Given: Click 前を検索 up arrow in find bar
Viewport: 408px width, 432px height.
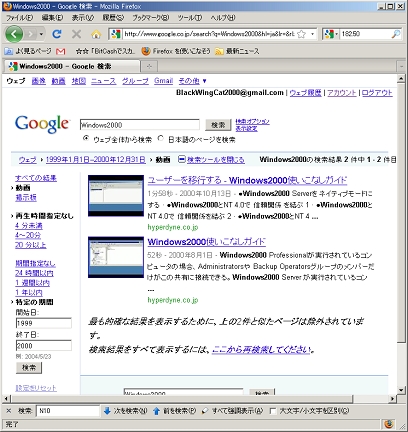Looking at the screenshot, I should 174,411.
